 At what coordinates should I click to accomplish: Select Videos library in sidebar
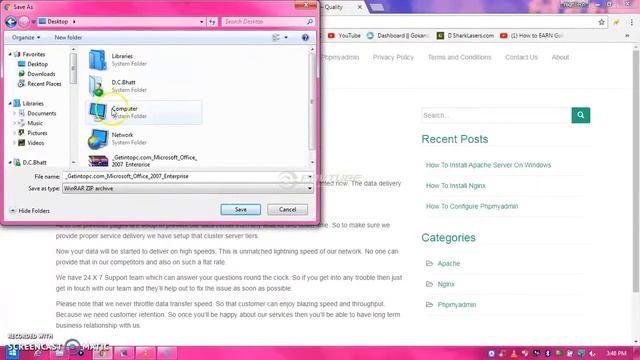click(31, 143)
